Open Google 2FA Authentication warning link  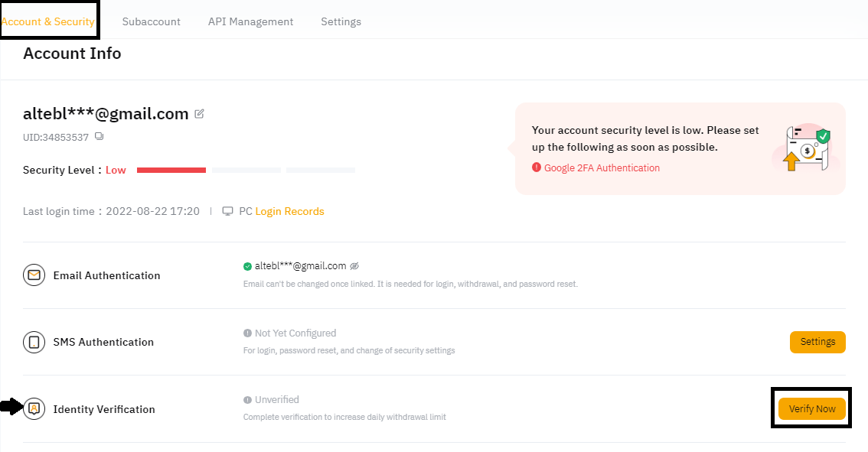click(602, 167)
